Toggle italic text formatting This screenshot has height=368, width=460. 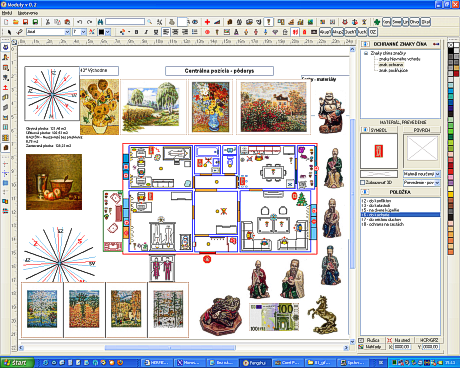(146, 32)
